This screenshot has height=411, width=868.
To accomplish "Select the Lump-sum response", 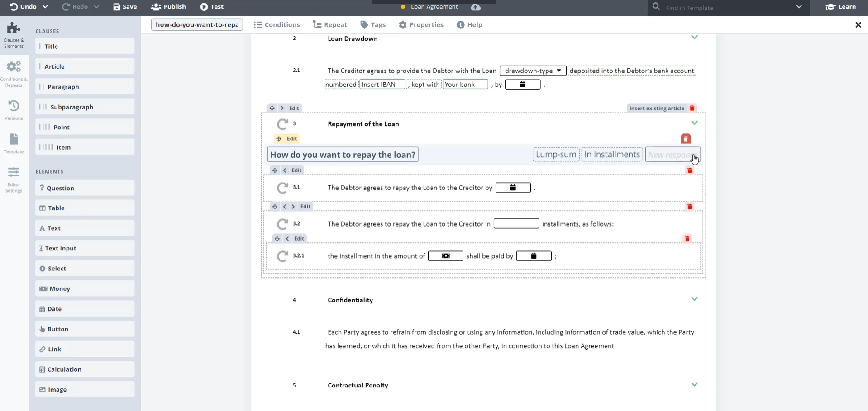I will pos(556,155).
